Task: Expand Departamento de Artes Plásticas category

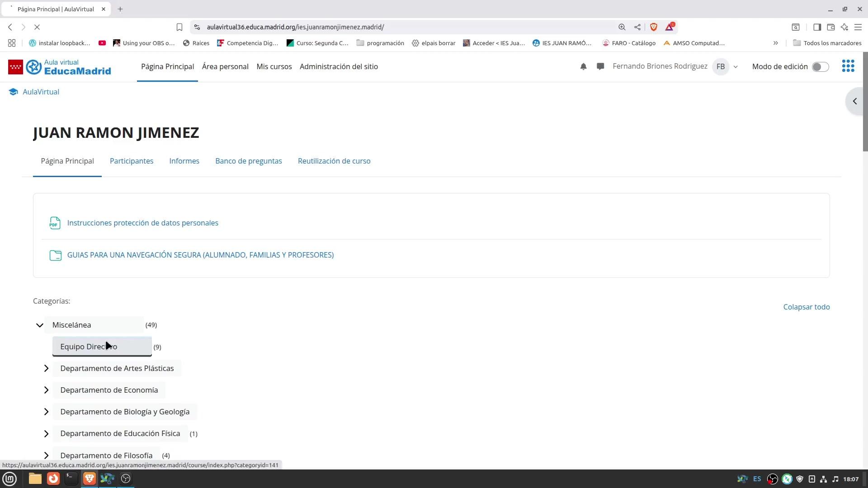Action: [x=46, y=368]
